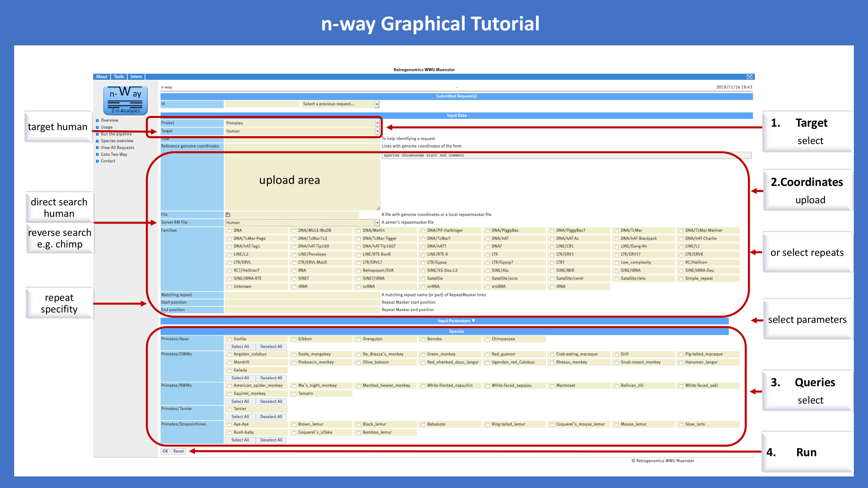868x488 pixels.
Task: Click Select All for Primates/Apes
Action: click(x=240, y=347)
